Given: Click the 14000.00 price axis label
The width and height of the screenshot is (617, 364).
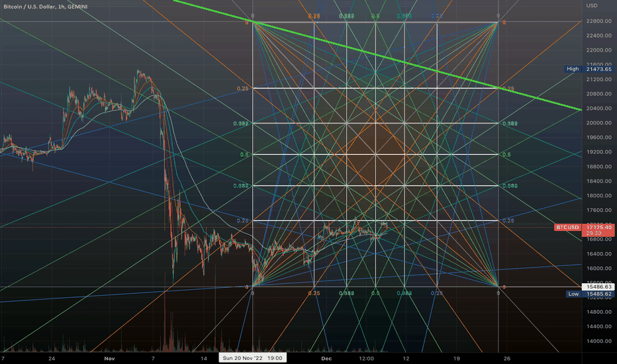Looking at the screenshot, I should click(599, 341).
